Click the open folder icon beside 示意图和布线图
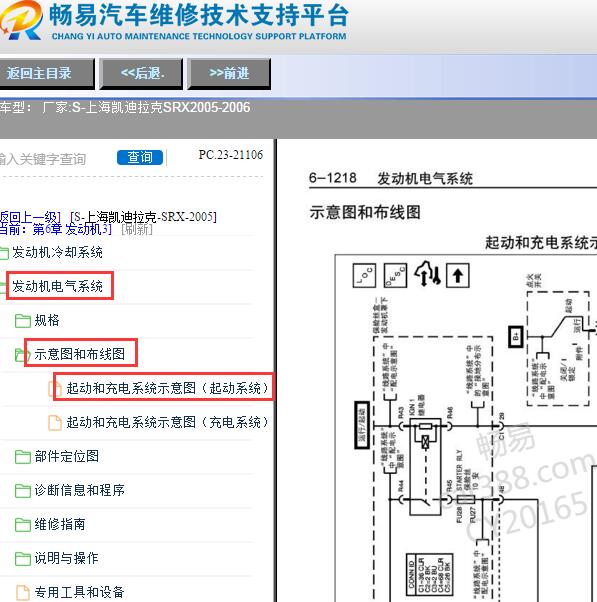The width and height of the screenshot is (597, 602). [x=21, y=355]
